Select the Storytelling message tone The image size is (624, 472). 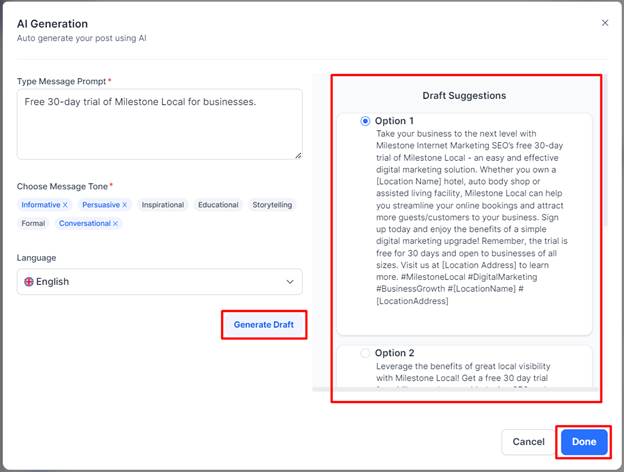(x=272, y=205)
